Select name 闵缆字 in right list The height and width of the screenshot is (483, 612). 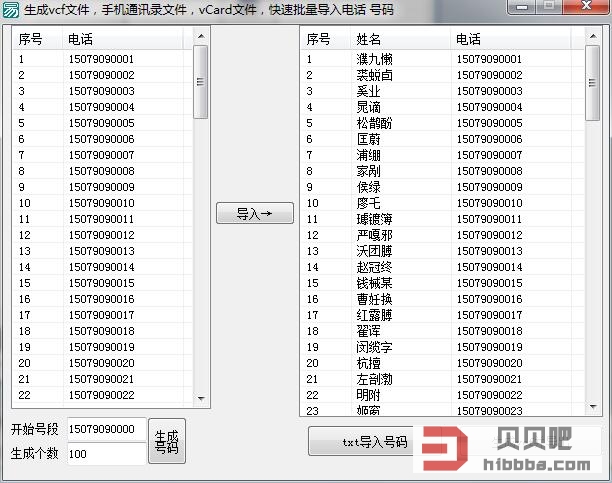[374, 347]
